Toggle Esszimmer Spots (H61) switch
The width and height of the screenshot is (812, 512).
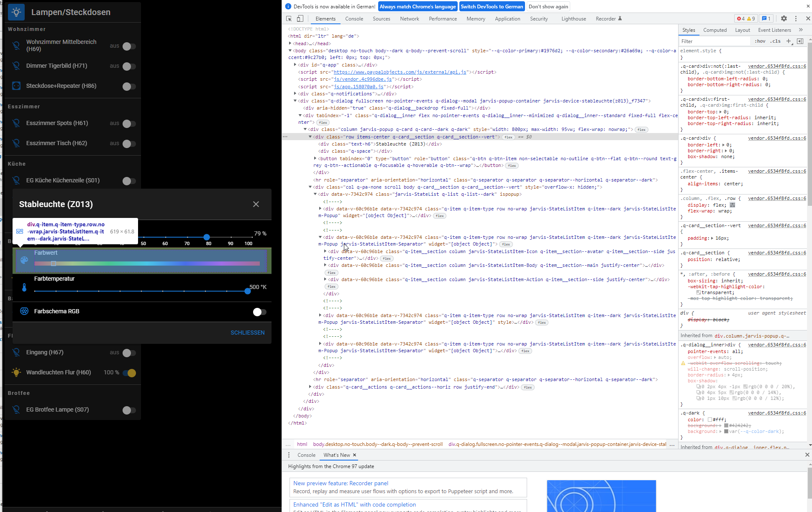click(129, 123)
